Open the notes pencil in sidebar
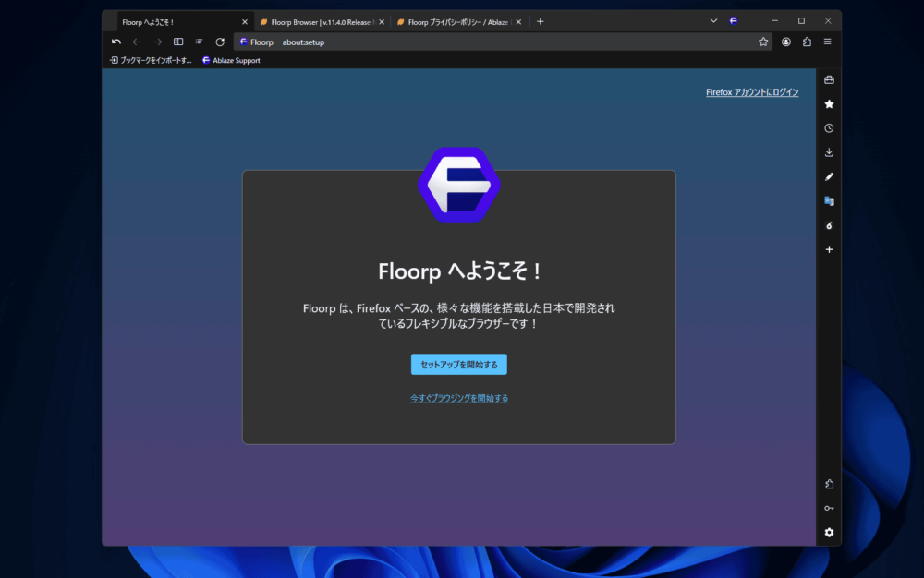924x578 pixels. coord(829,176)
